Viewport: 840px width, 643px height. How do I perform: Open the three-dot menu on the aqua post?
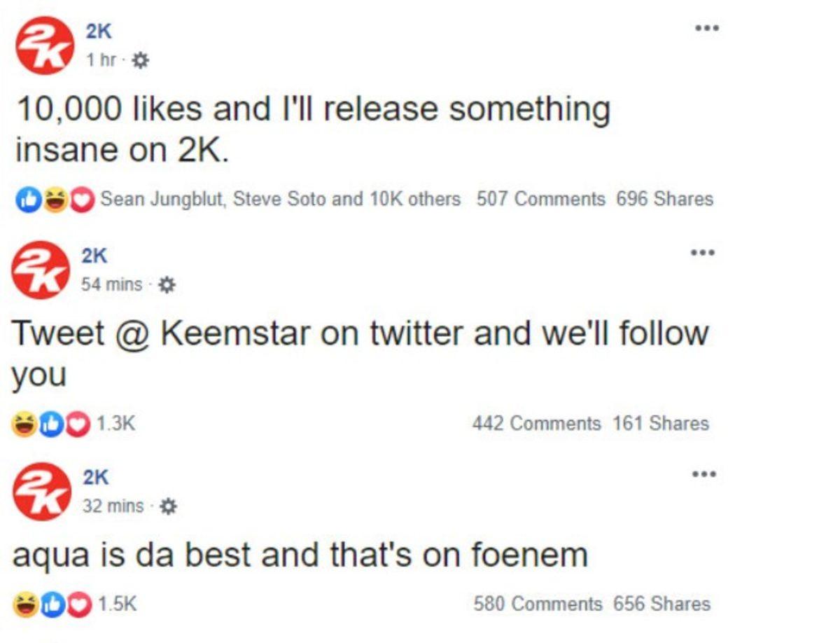pos(703,474)
